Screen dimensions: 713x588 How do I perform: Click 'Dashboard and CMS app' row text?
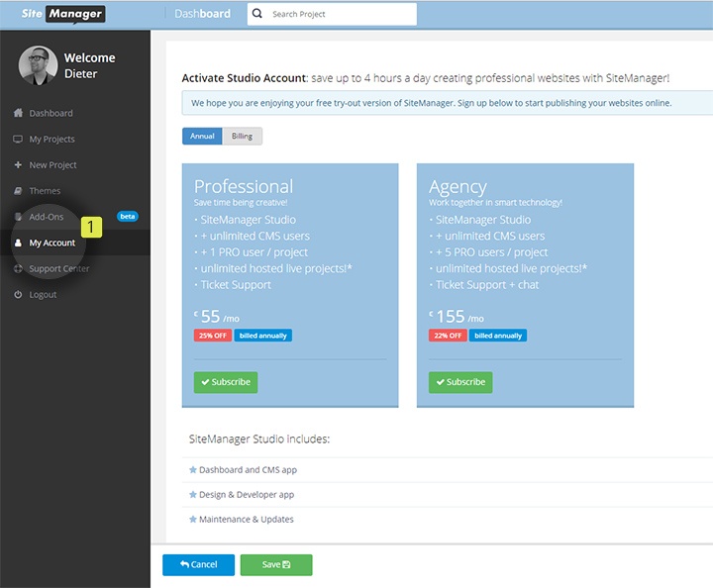[x=248, y=470]
